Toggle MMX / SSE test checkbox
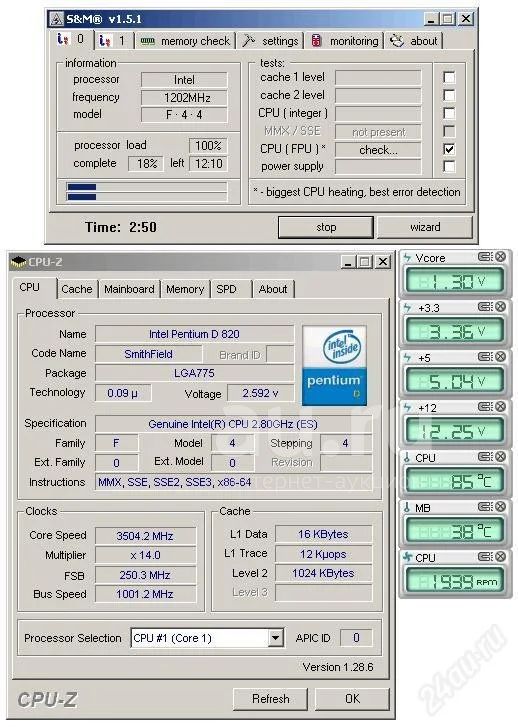The width and height of the screenshot is (518, 727). 449,131
